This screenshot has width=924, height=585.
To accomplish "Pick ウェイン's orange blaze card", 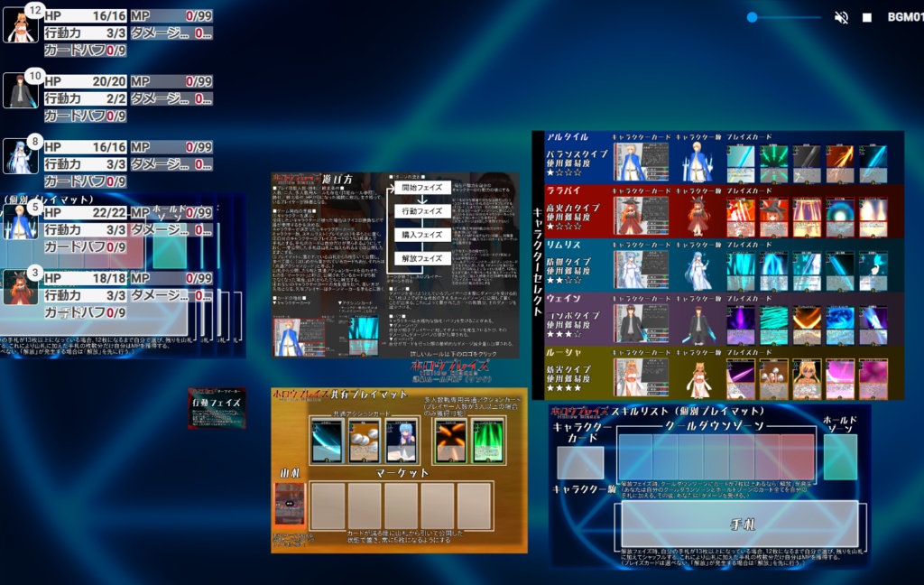I will [x=807, y=325].
